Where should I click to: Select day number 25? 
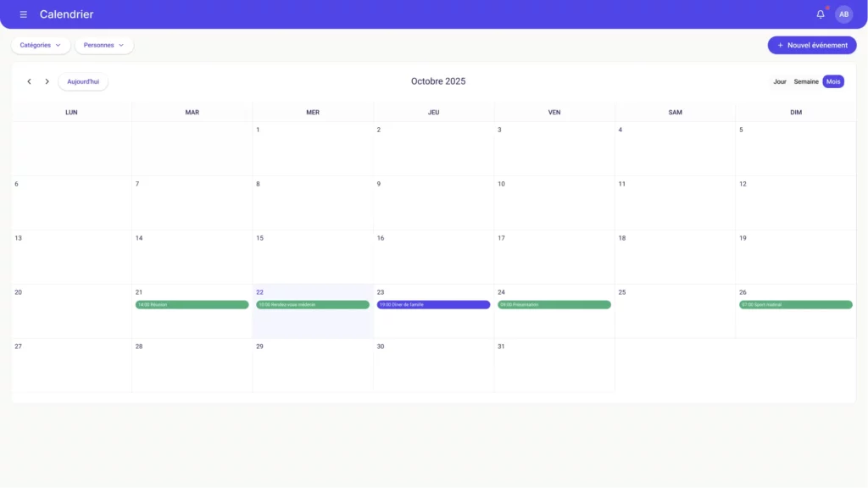622,292
